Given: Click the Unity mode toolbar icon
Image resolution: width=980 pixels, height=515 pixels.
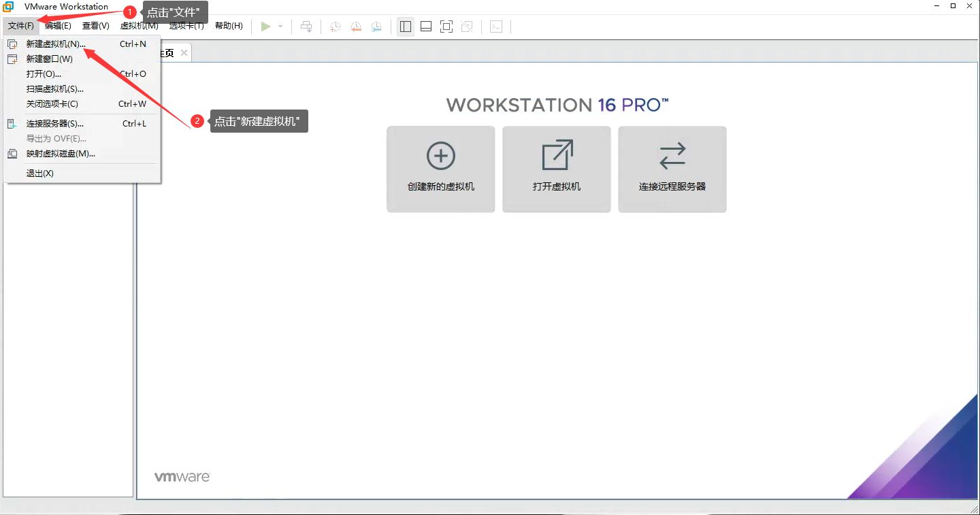Looking at the screenshot, I should pyautogui.click(x=467, y=27).
